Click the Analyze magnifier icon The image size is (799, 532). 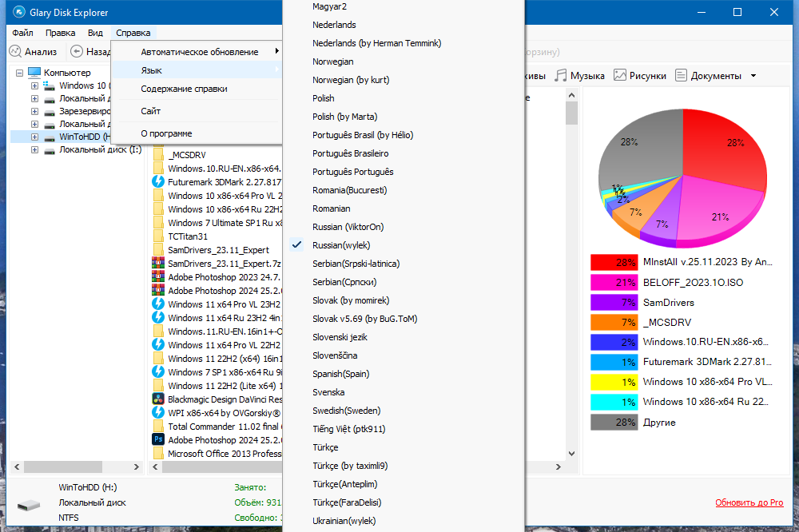[15, 51]
